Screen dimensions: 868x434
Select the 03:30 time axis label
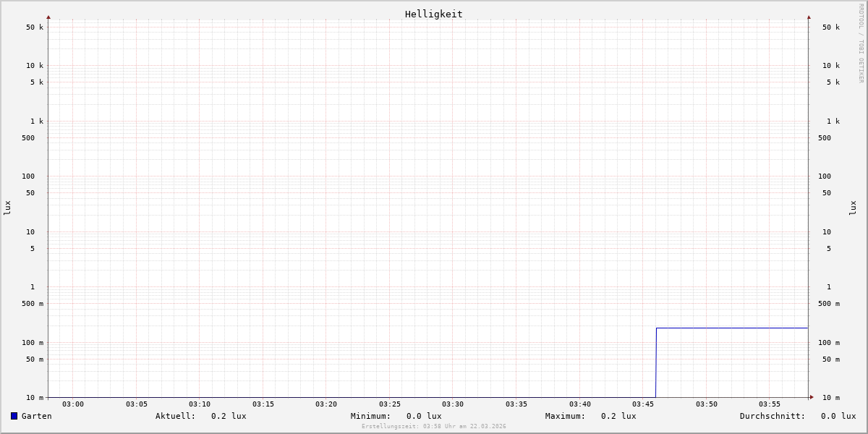(453, 404)
